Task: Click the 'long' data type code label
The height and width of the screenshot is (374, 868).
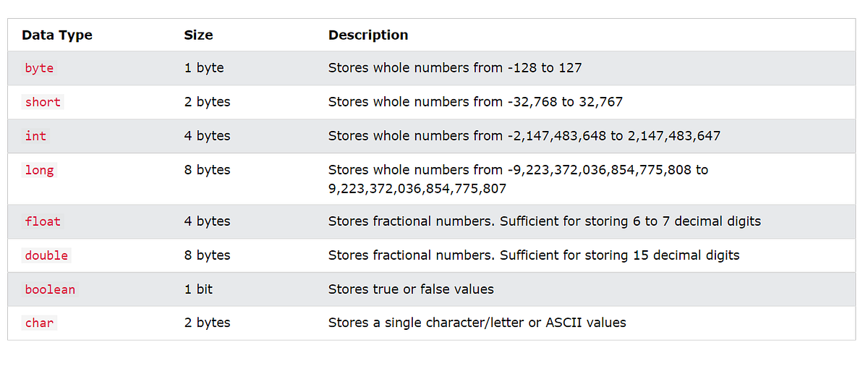Action: coord(39,170)
